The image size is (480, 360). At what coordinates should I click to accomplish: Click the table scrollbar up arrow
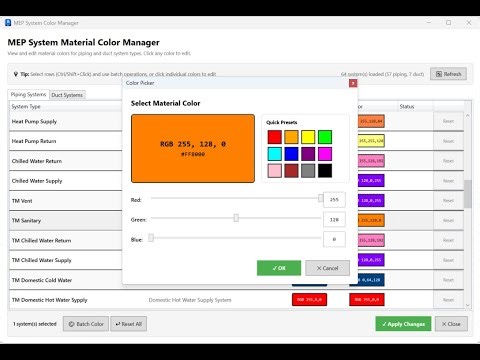click(x=468, y=115)
